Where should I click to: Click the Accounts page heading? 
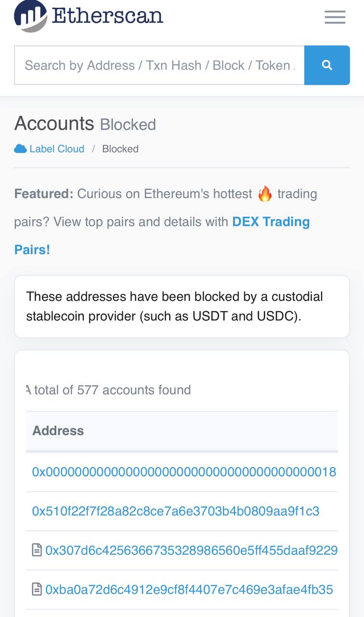coord(54,123)
